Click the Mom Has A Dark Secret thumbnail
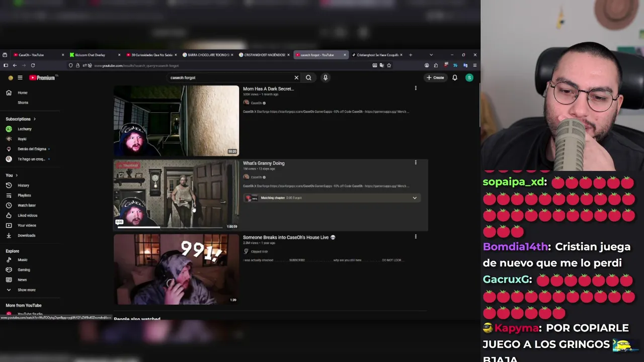Screen dimensions: 644x362 (x=176, y=121)
